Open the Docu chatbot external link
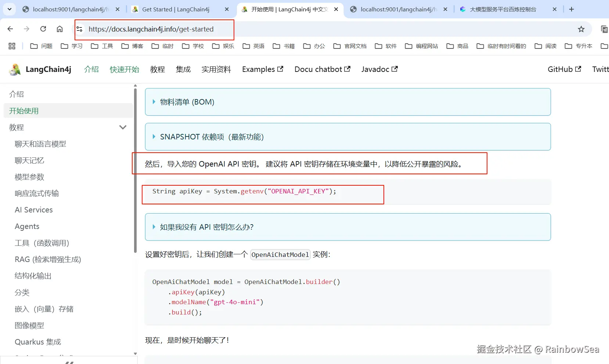Screen dimensions: 609x364 [322, 69]
